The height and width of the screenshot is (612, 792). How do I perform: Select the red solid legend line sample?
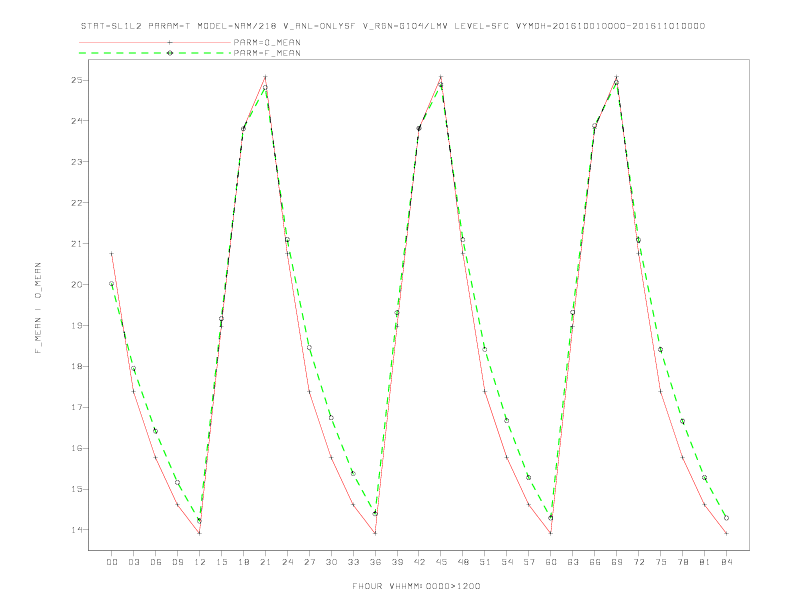(x=155, y=42)
